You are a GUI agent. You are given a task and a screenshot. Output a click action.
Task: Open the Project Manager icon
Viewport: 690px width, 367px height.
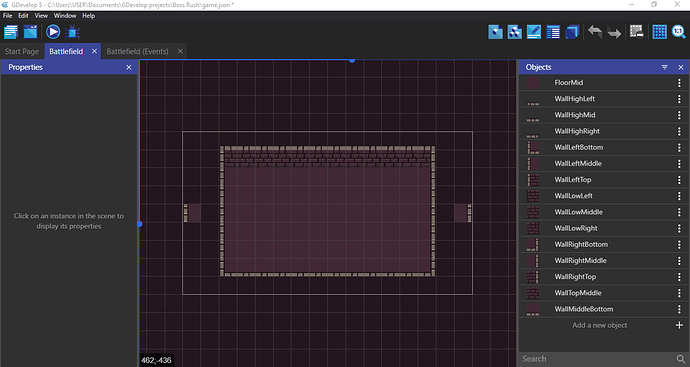tap(11, 32)
